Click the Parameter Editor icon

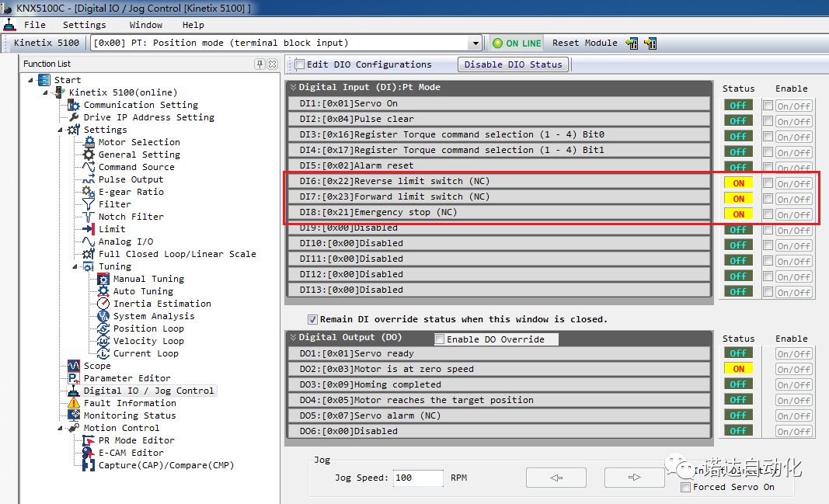tap(74, 377)
